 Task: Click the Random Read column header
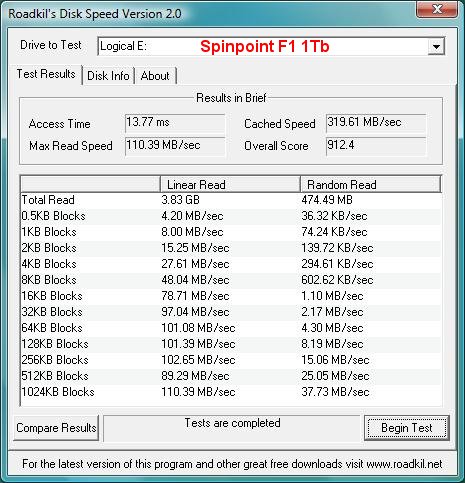coord(371,184)
